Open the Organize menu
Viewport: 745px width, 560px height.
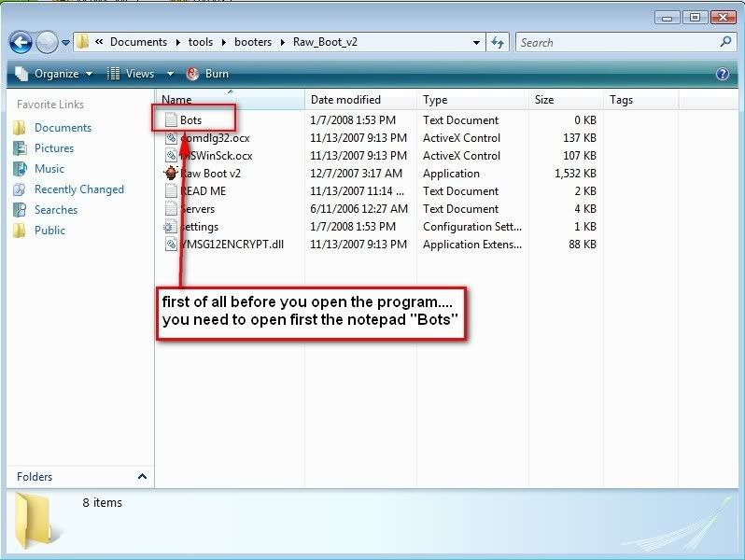coord(54,74)
